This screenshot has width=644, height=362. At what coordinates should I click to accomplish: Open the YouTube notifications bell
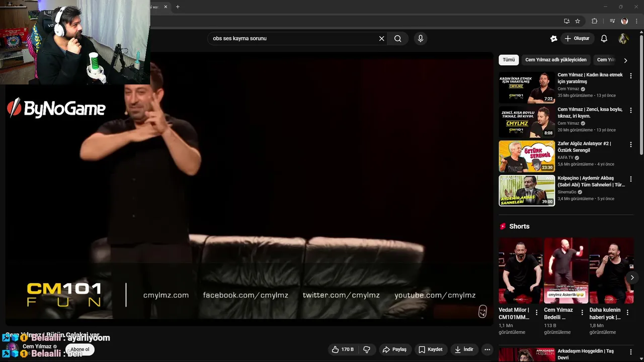coord(604,38)
